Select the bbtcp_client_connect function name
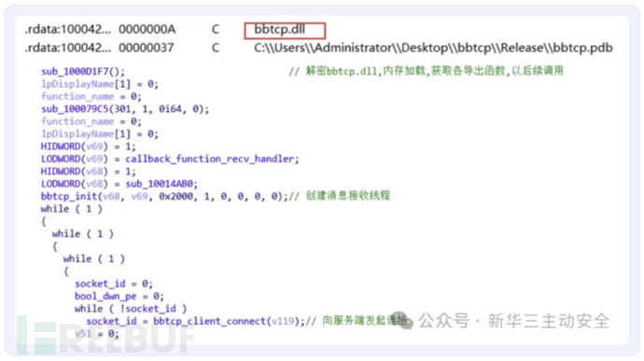This screenshot has height=361, width=644. point(209,322)
